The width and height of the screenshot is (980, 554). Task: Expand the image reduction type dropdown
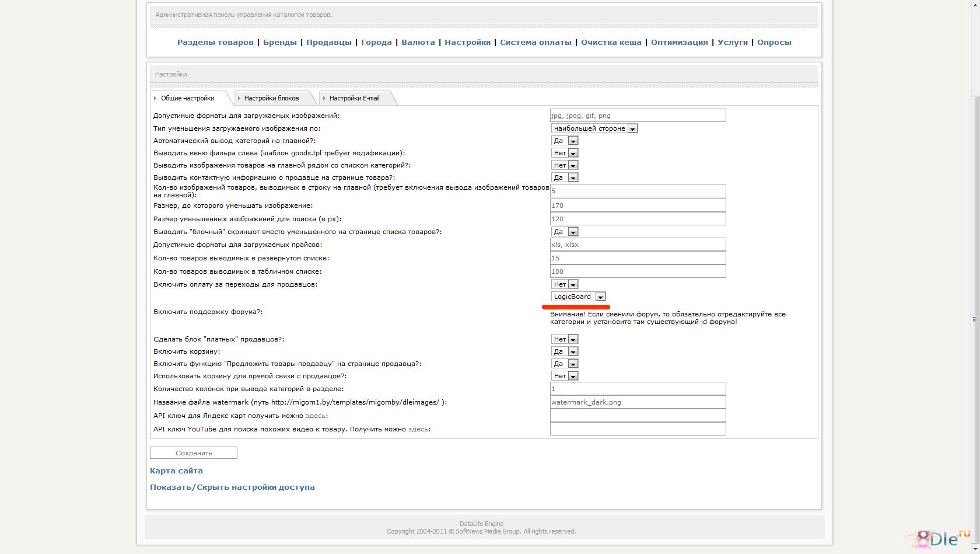click(x=594, y=128)
